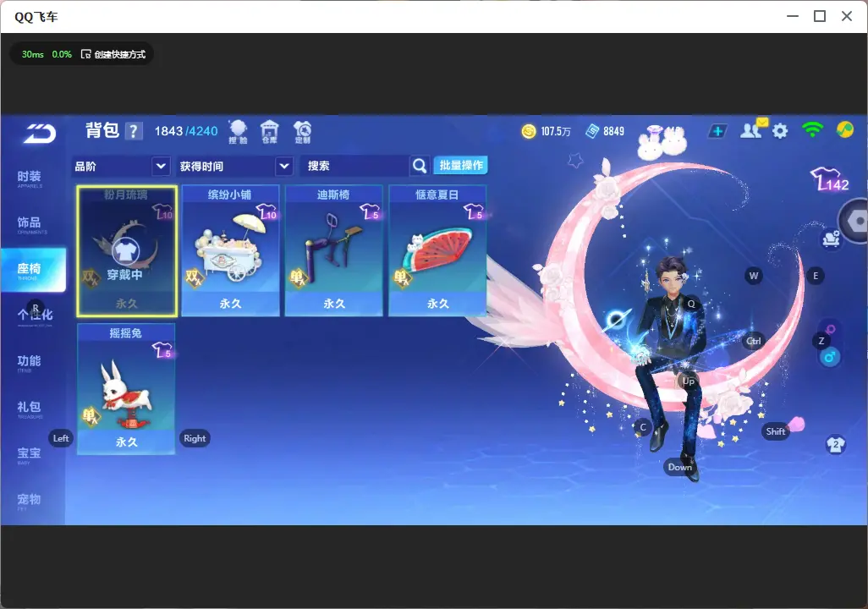The height and width of the screenshot is (609, 868).
Task: Open the 捏脸 face customization icon
Action: click(238, 132)
